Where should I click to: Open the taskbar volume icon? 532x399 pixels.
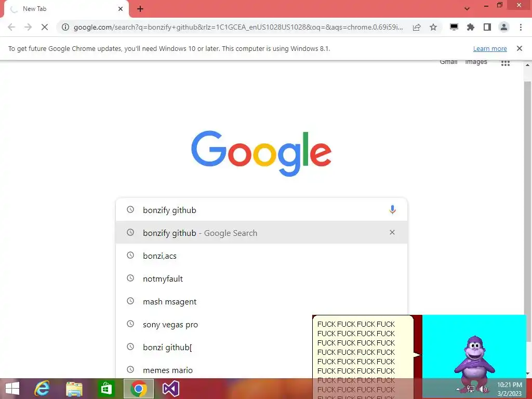coord(483,389)
